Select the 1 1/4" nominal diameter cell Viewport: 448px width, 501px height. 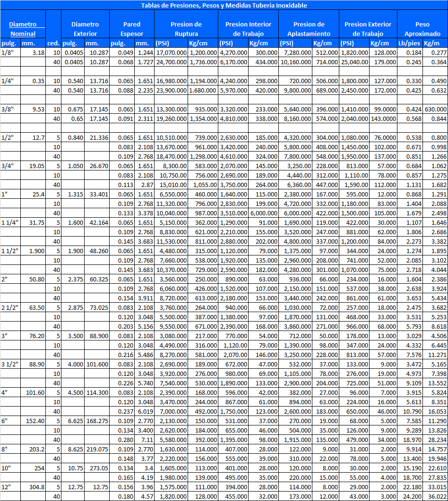click(x=9, y=223)
